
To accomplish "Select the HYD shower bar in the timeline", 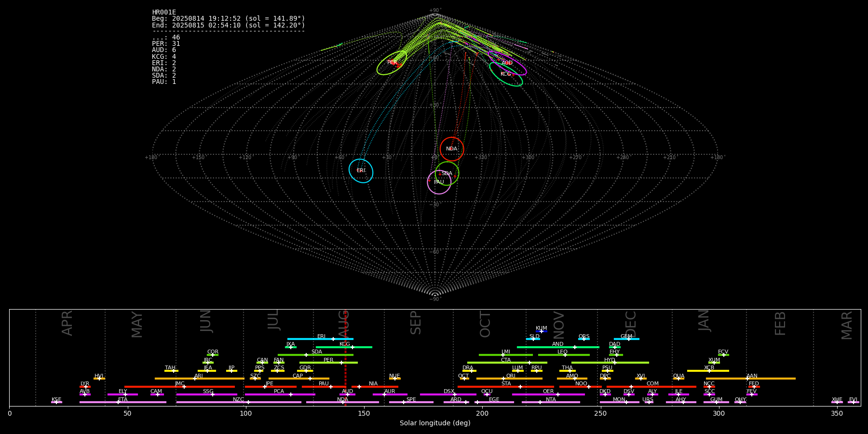I will [x=610, y=363].
